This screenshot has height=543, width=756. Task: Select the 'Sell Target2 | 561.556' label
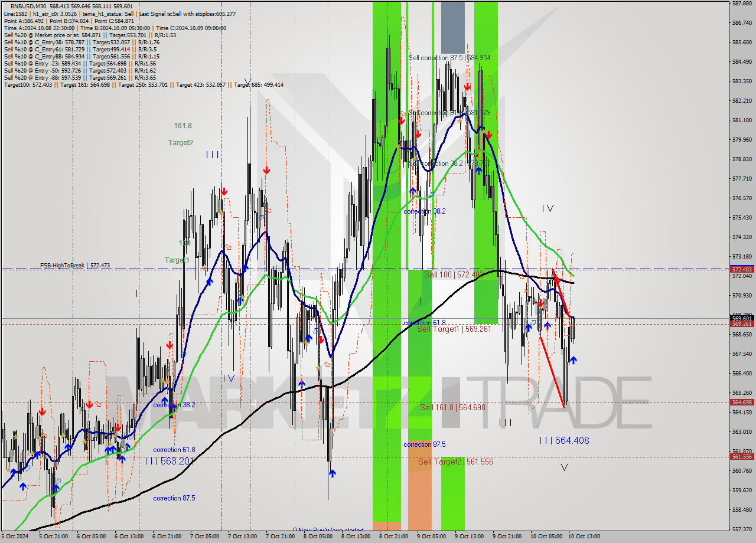[x=455, y=462]
